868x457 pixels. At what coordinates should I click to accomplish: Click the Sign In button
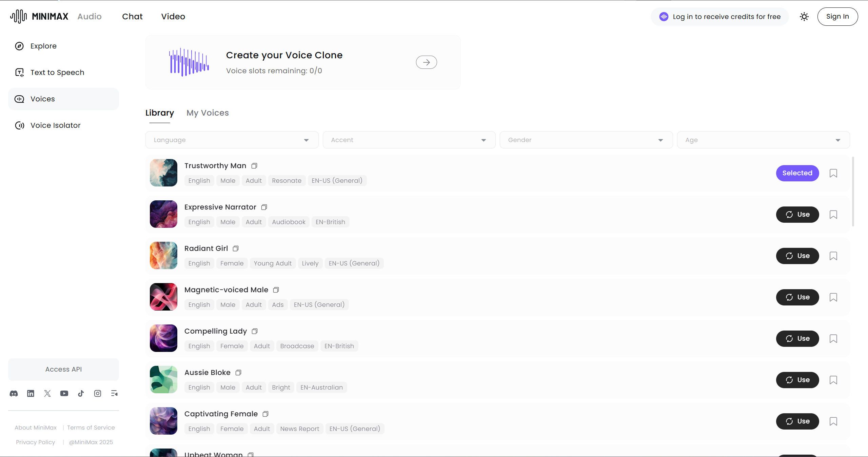837,17
